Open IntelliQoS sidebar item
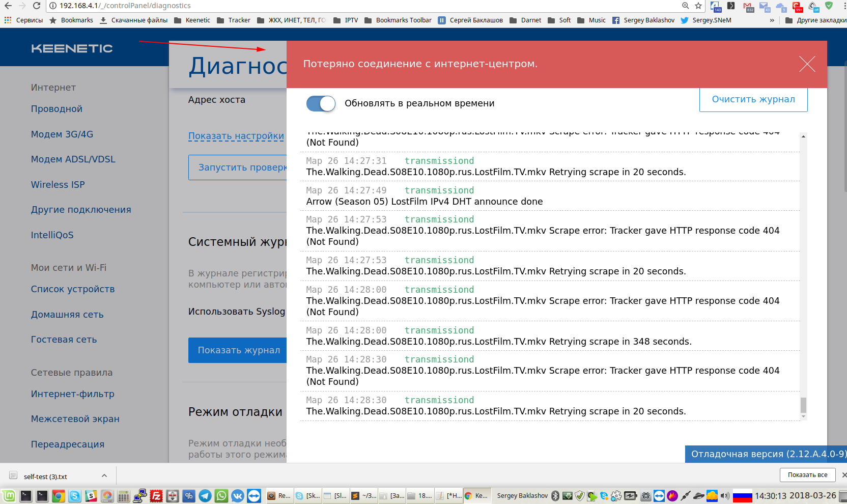Image resolution: width=847 pixels, height=504 pixels. point(52,235)
